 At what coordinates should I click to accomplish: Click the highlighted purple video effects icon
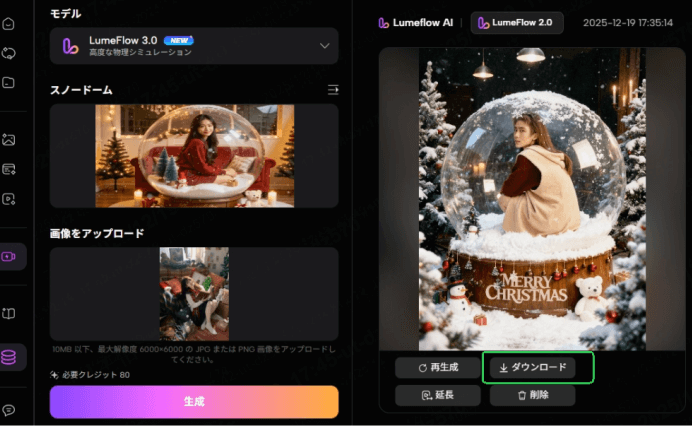10,256
